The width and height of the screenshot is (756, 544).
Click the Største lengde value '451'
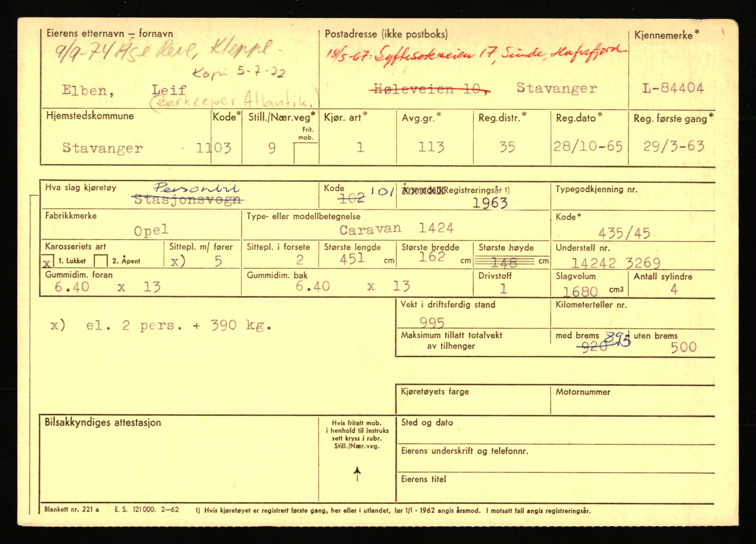point(353,259)
